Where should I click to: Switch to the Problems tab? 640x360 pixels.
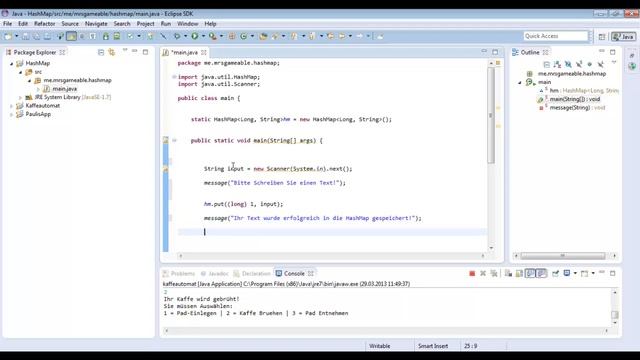point(179,273)
